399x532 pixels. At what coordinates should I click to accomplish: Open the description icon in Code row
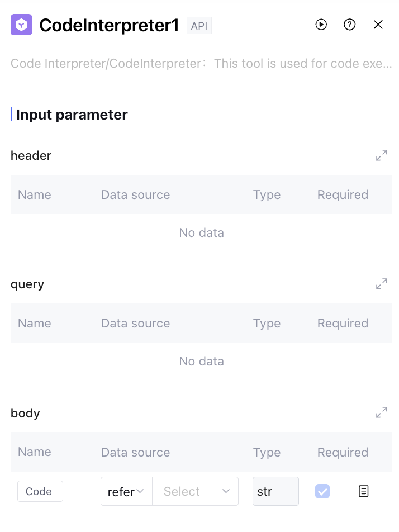[x=364, y=491]
